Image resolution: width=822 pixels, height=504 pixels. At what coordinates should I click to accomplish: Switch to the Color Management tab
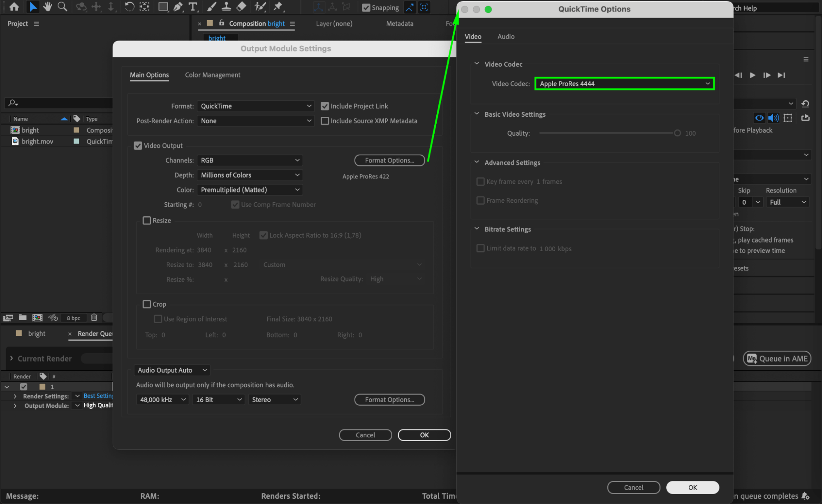coord(213,75)
